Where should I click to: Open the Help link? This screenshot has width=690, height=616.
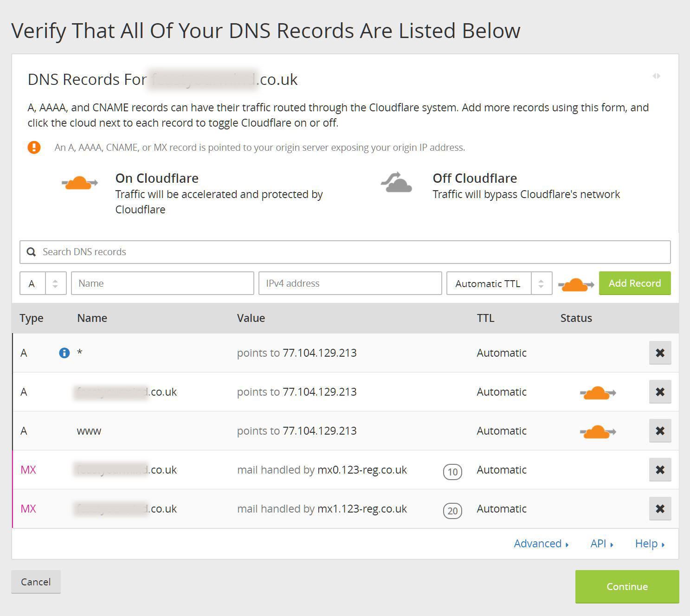(650, 544)
